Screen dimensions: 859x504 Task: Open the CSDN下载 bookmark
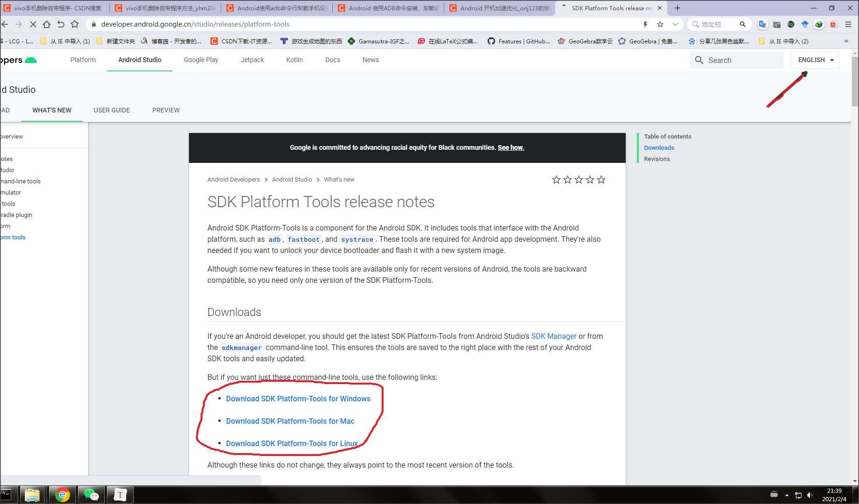coord(241,41)
